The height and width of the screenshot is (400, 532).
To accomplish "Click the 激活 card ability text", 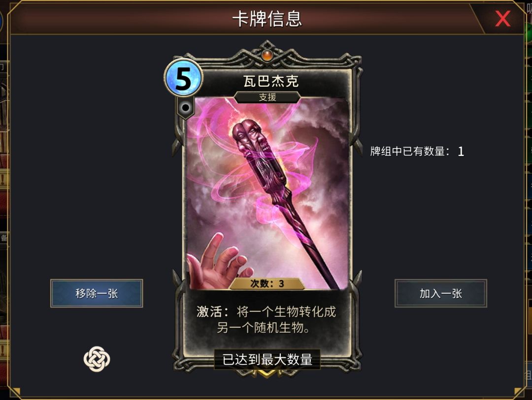I will (x=266, y=319).
